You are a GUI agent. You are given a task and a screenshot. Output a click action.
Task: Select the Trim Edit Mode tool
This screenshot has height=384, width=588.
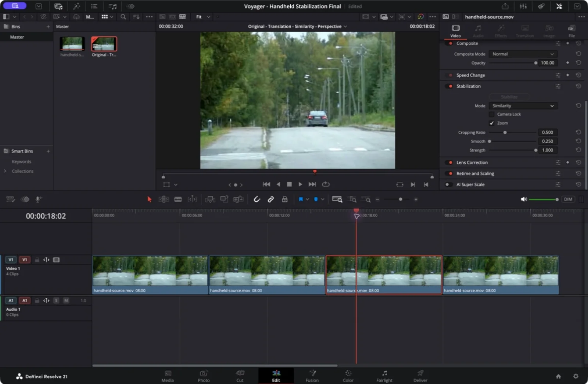tap(164, 199)
